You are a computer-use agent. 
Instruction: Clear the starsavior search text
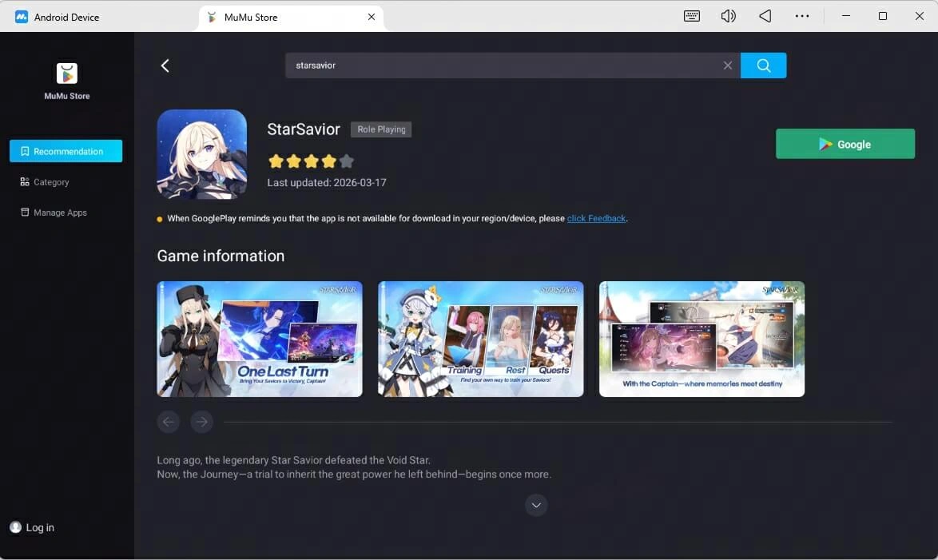coord(727,65)
